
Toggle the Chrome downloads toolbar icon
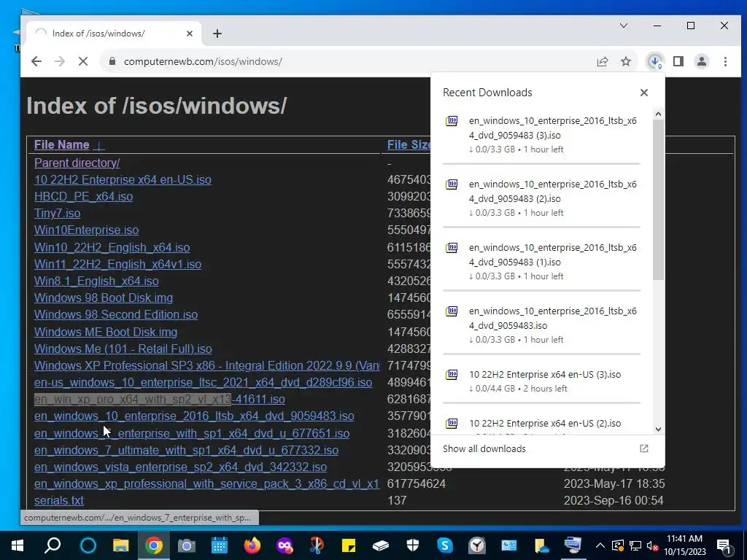655,61
